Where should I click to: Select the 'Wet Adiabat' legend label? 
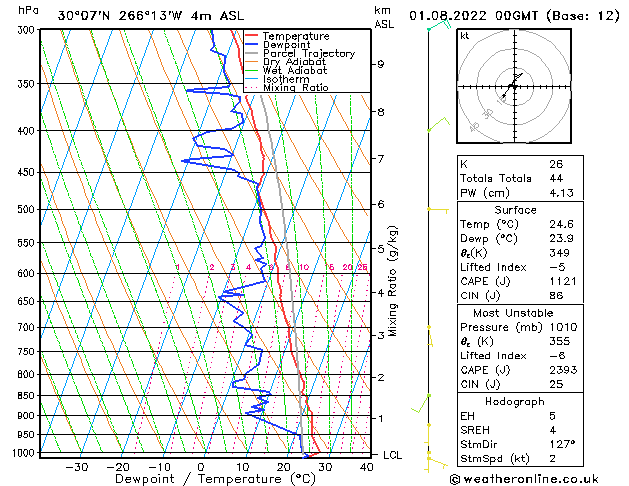pos(295,70)
